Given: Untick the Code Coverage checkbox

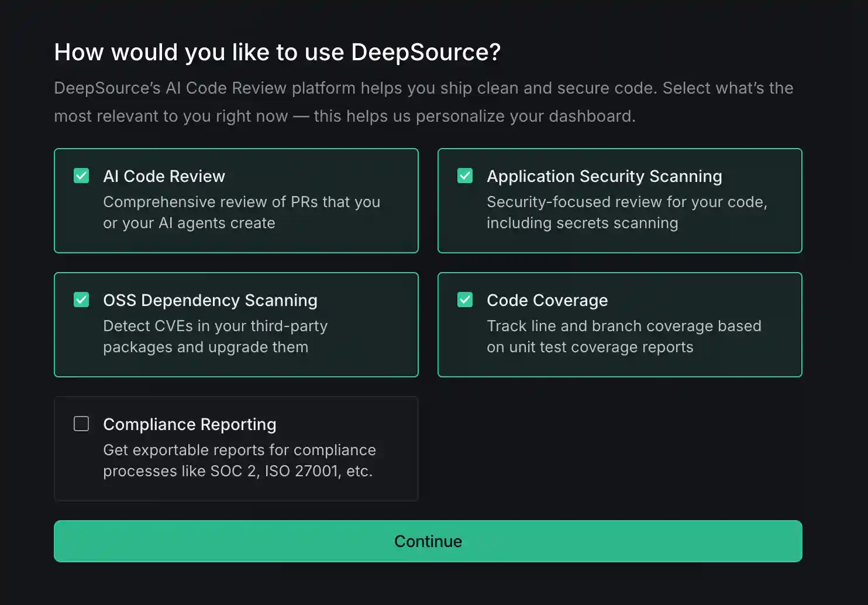Looking at the screenshot, I should pos(465,300).
